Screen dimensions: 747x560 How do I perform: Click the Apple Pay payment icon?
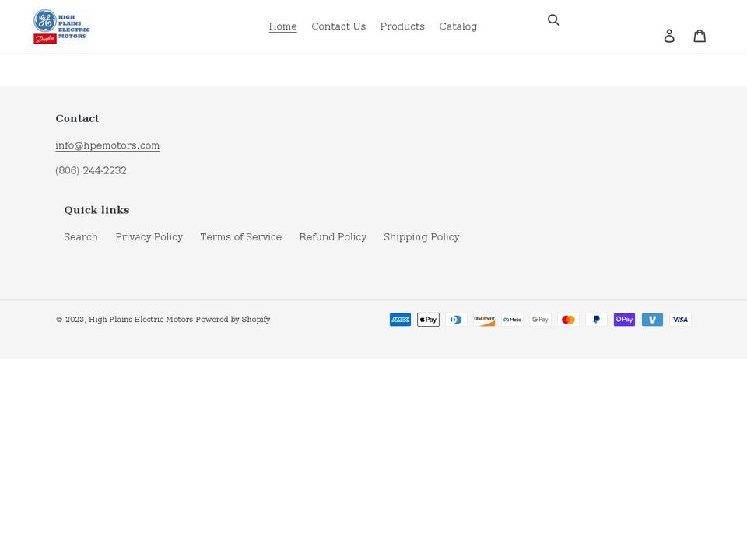pos(428,320)
